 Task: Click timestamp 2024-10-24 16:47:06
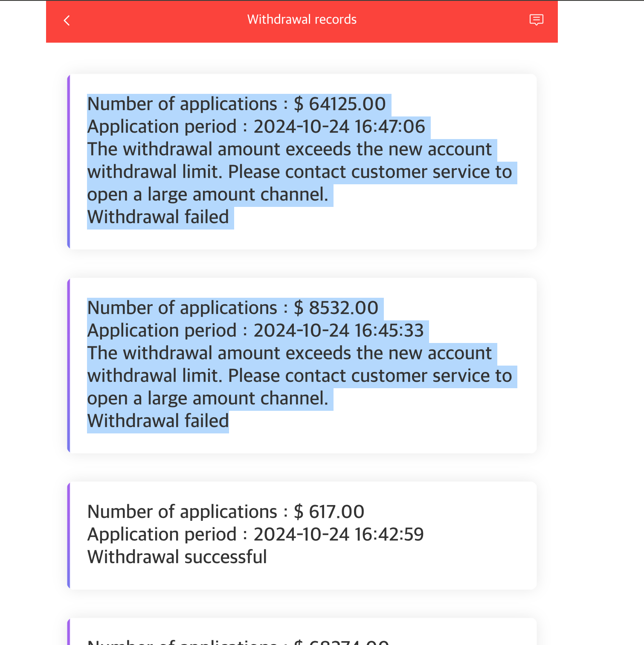(339, 127)
